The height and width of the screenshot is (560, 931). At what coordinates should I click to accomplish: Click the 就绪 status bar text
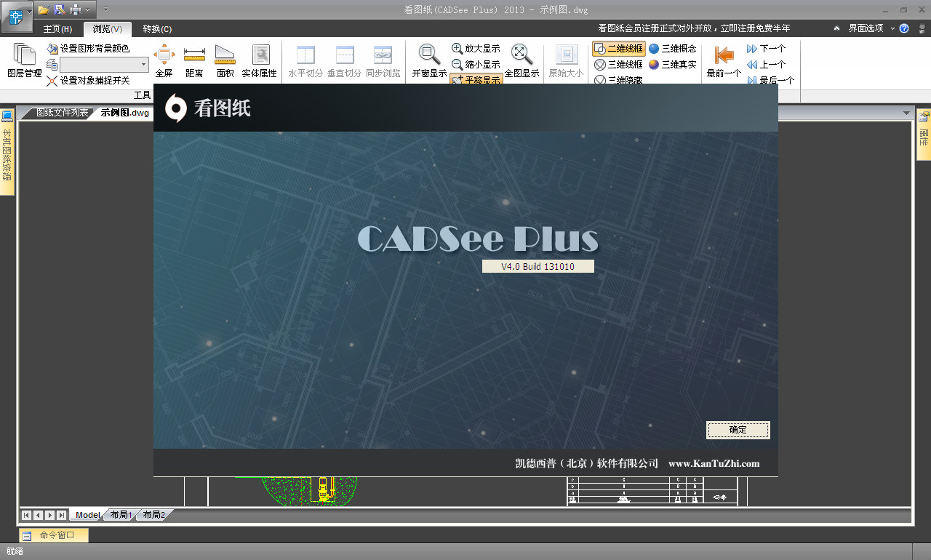pos(15,551)
